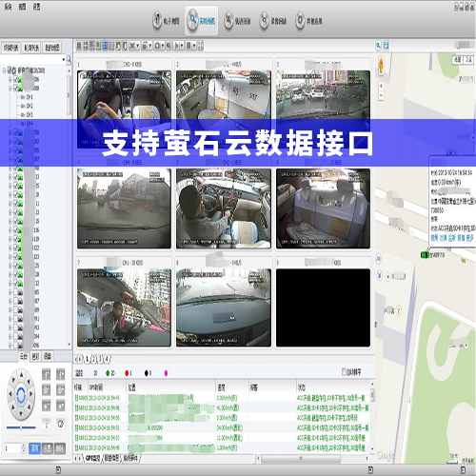Open the 电子地图 module
Image resolution: width=476 pixels, height=476 pixels.
tap(166, 21)
